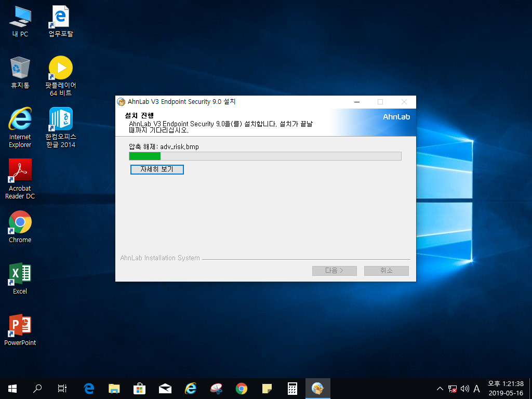532x399 pixels.
Task: Click the 설치 진행 heading
Action: [x=139, y=116]
